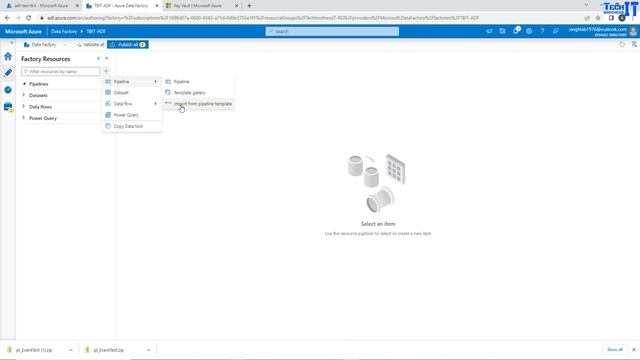Close the TBIT-ADF browser tab
Viewport: 640px width, 360px height.
point(157,6)
